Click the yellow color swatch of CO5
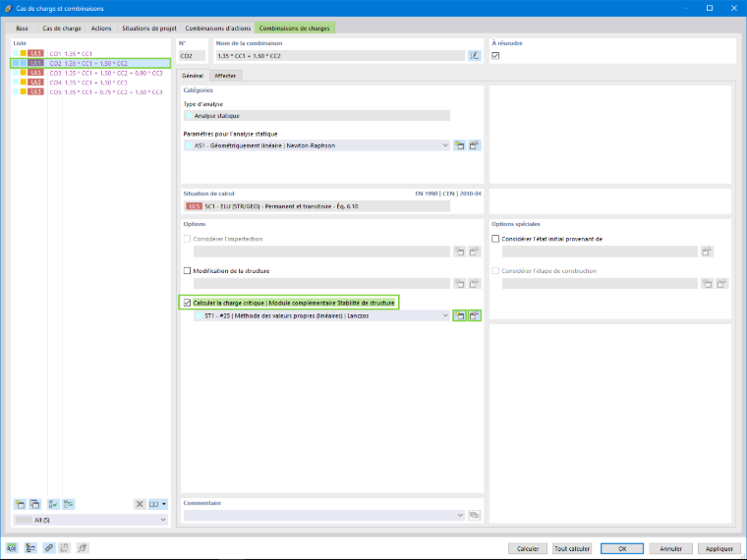 pyautogui.click(x=23, y=92)
